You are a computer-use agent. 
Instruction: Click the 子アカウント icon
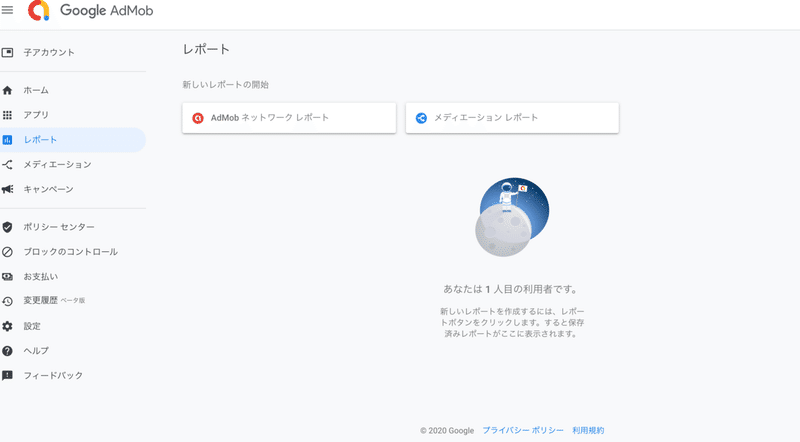click(7, 52)
